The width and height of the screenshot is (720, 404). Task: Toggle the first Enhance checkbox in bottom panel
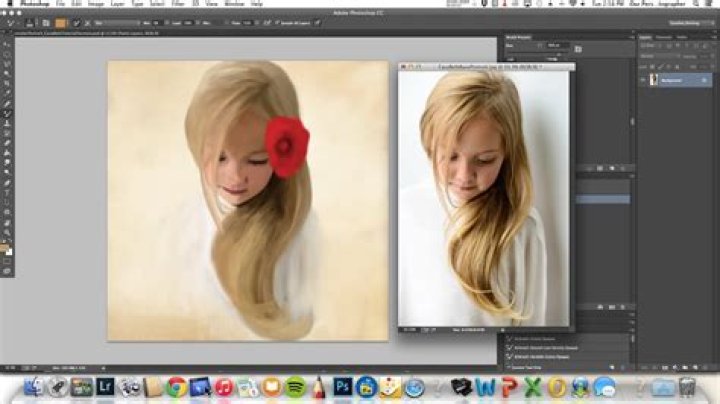click(x=507, y=340)
